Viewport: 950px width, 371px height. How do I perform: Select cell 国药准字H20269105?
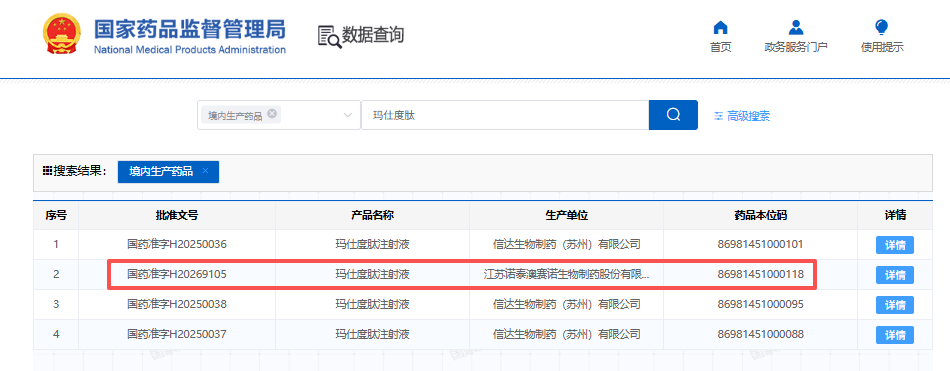pos(177,275)
